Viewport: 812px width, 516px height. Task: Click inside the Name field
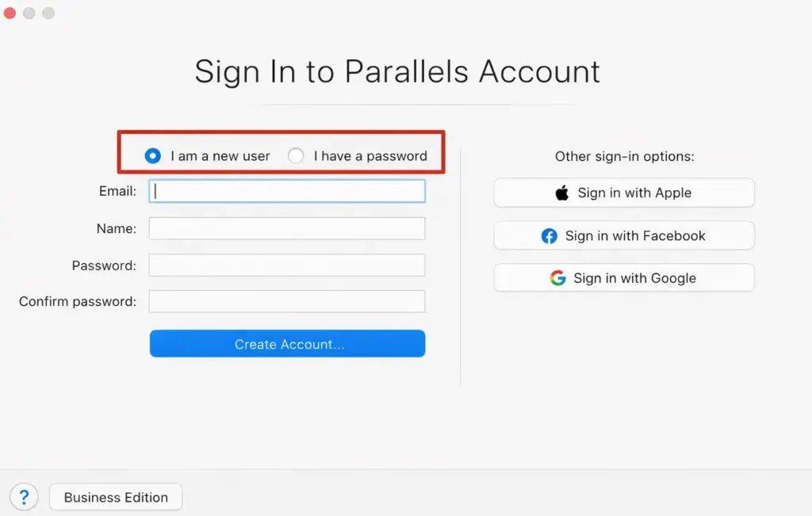tap(287, 228)
